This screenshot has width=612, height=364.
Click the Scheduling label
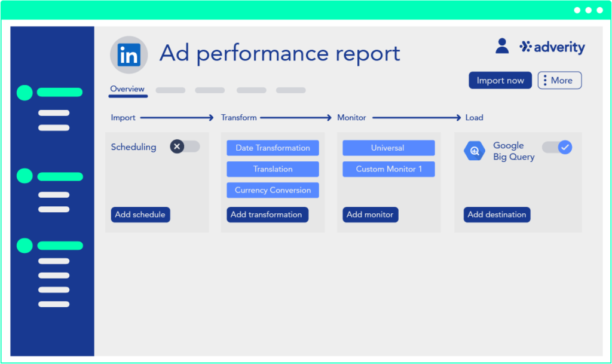pyautogui.click(x=133, y=147)
